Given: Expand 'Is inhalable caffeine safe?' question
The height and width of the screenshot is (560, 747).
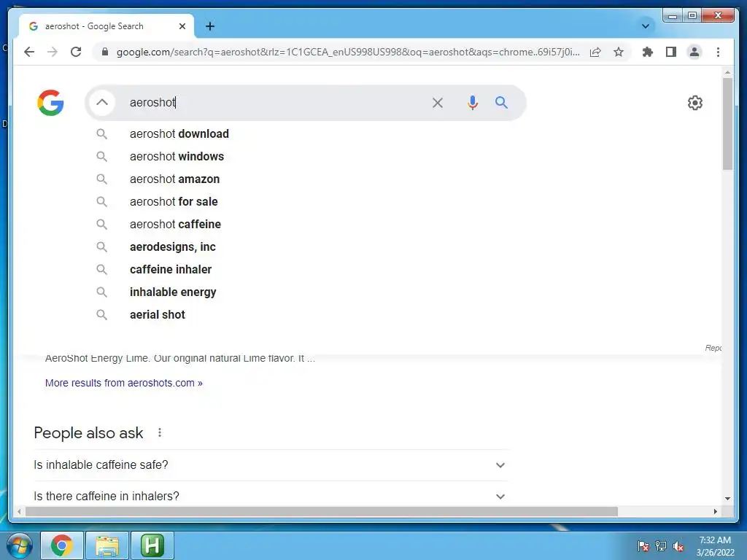Looking at the screenshot, I should tap(270, 464).
